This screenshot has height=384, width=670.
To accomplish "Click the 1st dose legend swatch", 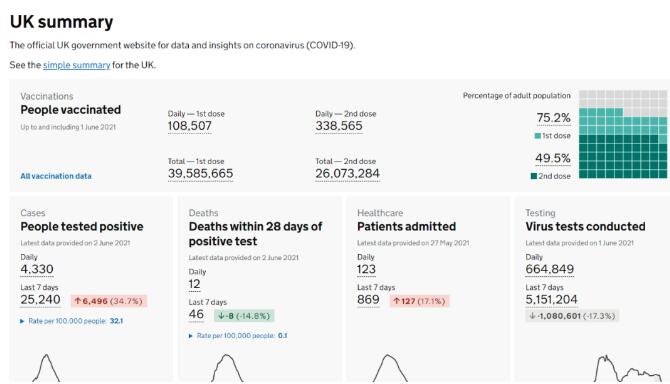I will 538,136.
